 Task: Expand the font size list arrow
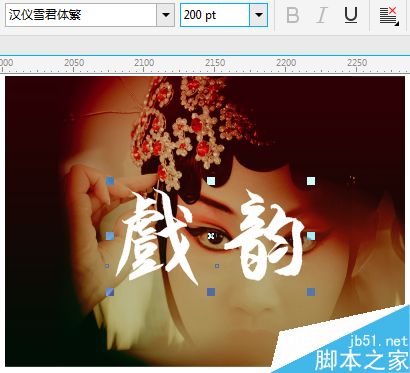point(258,15)
